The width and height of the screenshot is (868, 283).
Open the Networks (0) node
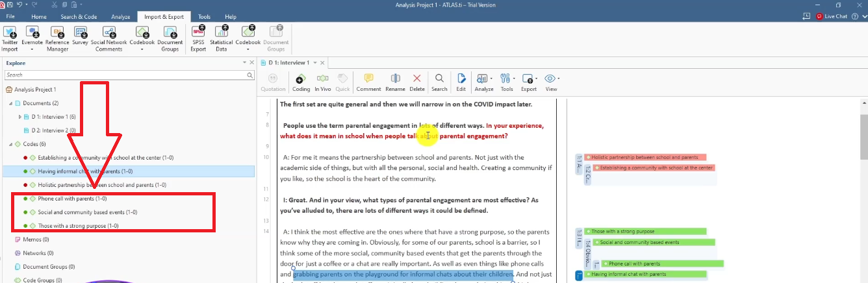tap(38, 253)
